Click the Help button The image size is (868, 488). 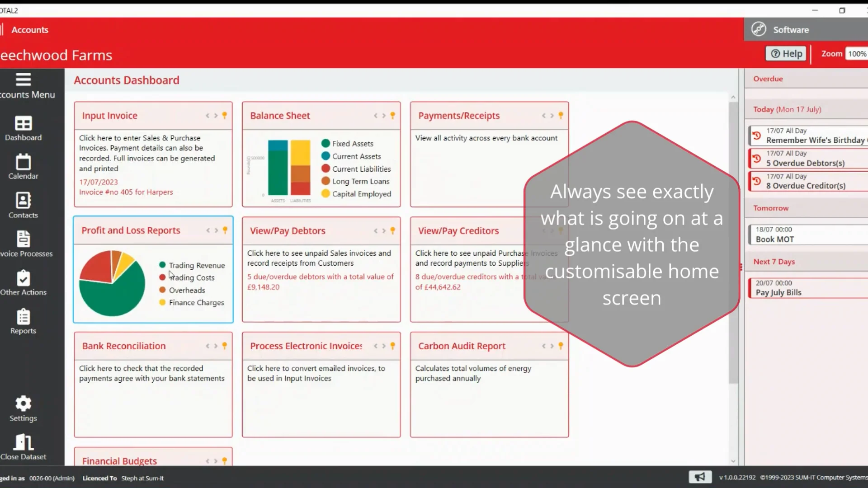tap(785, 53)
